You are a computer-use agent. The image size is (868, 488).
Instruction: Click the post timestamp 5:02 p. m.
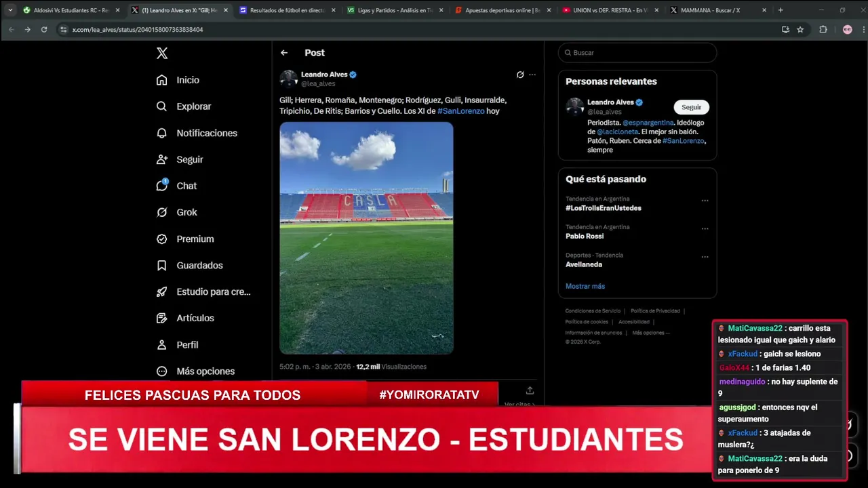[315, 367]
